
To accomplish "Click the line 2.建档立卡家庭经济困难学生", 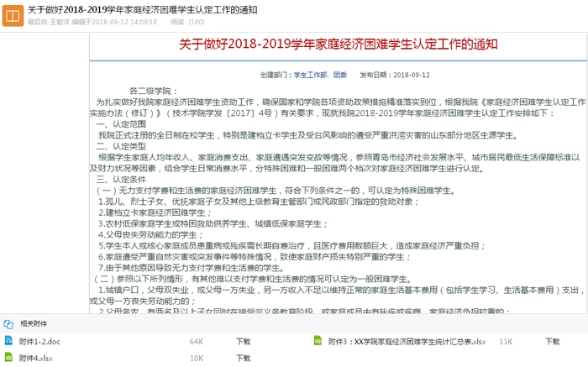I will 155,213.
